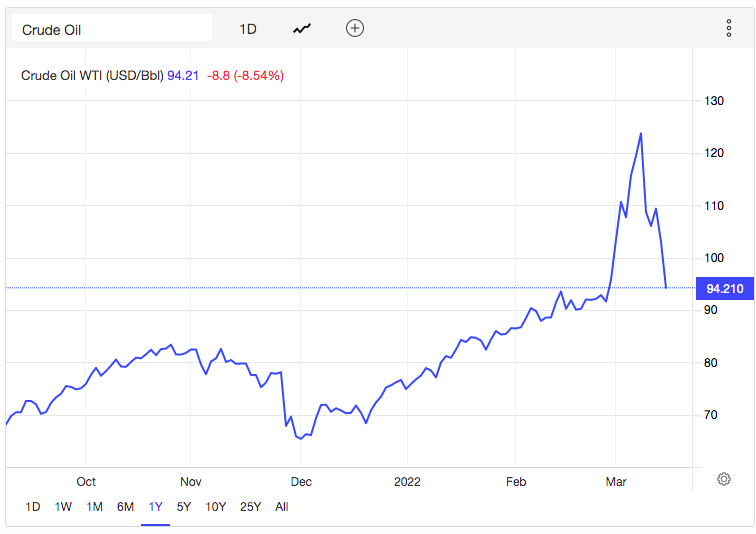Viewport: 756px width, 534px height.
Task: Switch the chart range to 1W
Action: [x=64, y=507]
